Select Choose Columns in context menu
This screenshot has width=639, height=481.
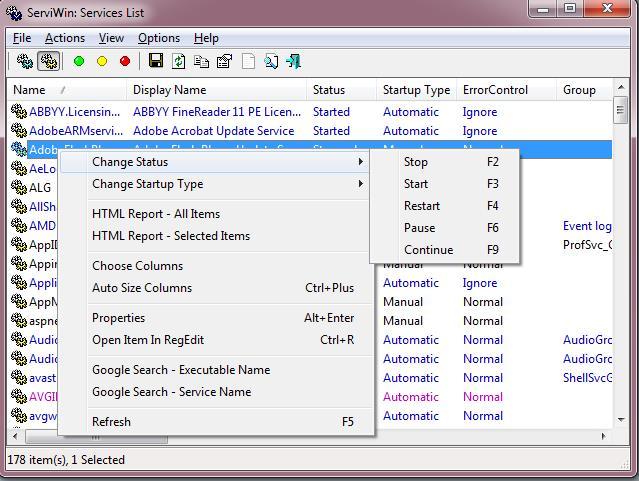pyautogui.click(x=215, y=266)
